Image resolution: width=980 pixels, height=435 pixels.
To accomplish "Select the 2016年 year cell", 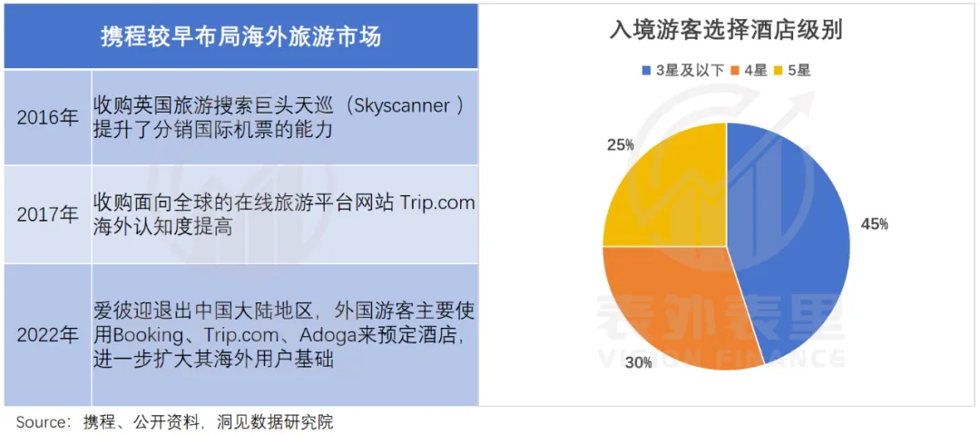I will pos(47,118).
